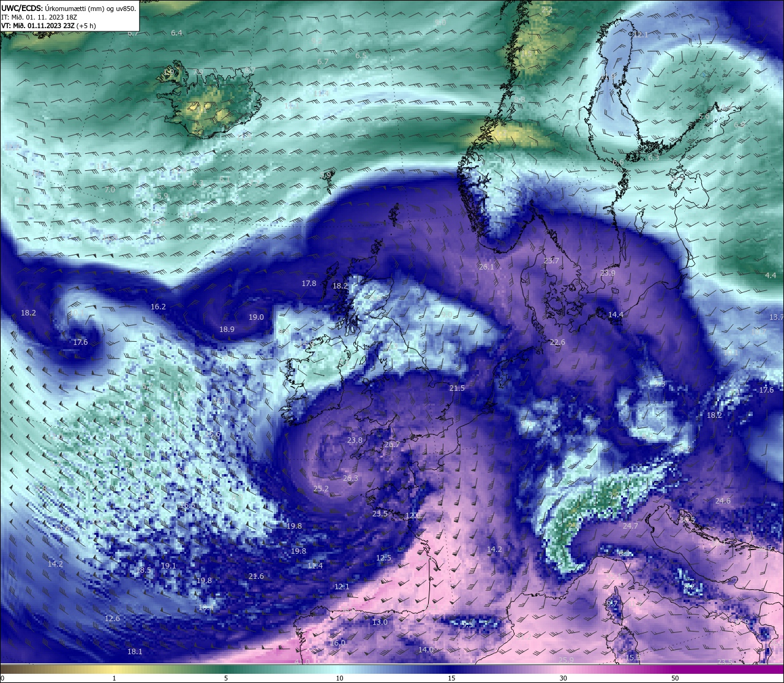
Task: Click the 6.5 value label
Action: [361, 56]
